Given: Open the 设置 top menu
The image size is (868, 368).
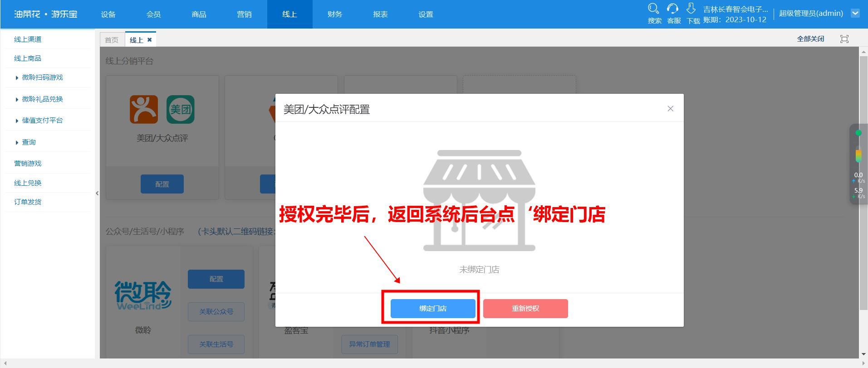Looking at the screenshot, I should 426,14.
